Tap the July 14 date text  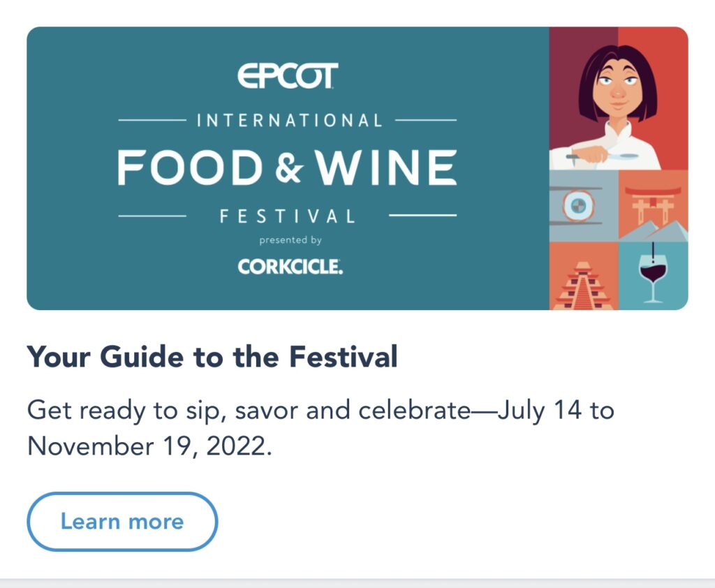click(x=540, y=411)
